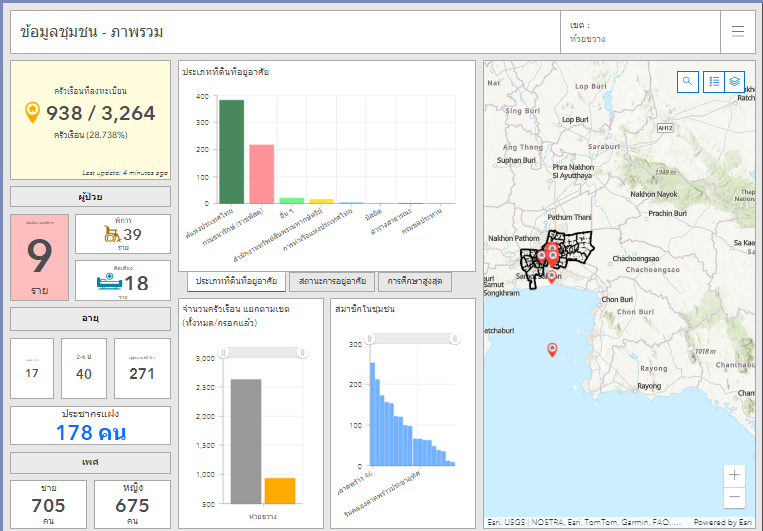
Task: Show the map legend list
Action: point(714,82)
